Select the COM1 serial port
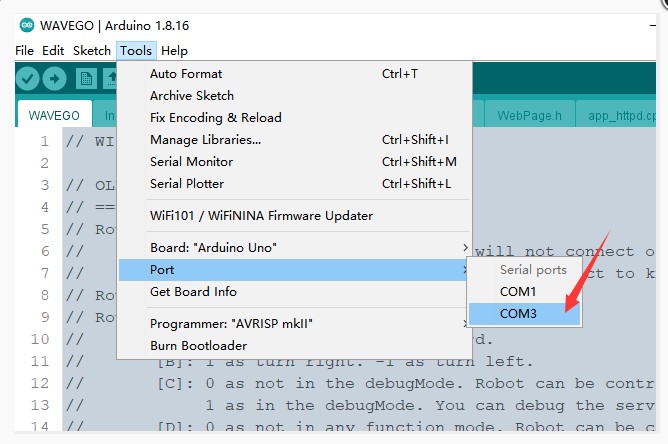Viewport: 668px width, 444px height. 524,292
